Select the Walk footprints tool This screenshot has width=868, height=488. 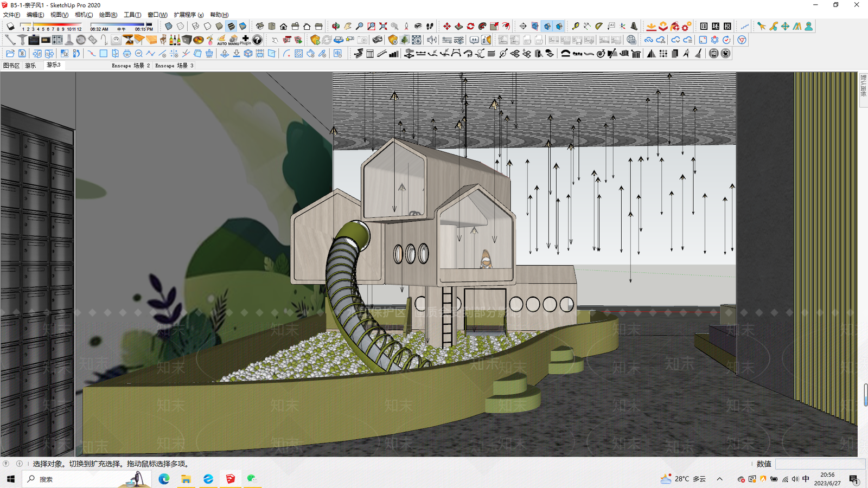430,26
